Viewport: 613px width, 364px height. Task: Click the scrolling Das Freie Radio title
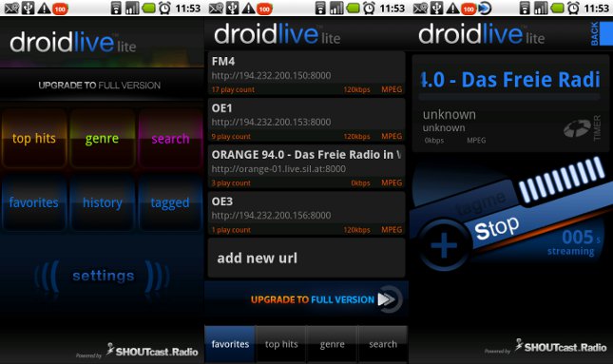[x=510, y=80]
